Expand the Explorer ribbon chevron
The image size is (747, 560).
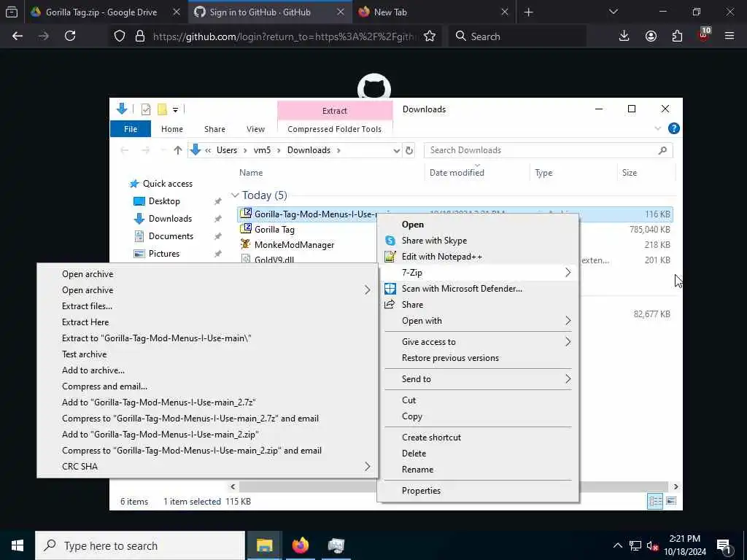click(658, 128)
